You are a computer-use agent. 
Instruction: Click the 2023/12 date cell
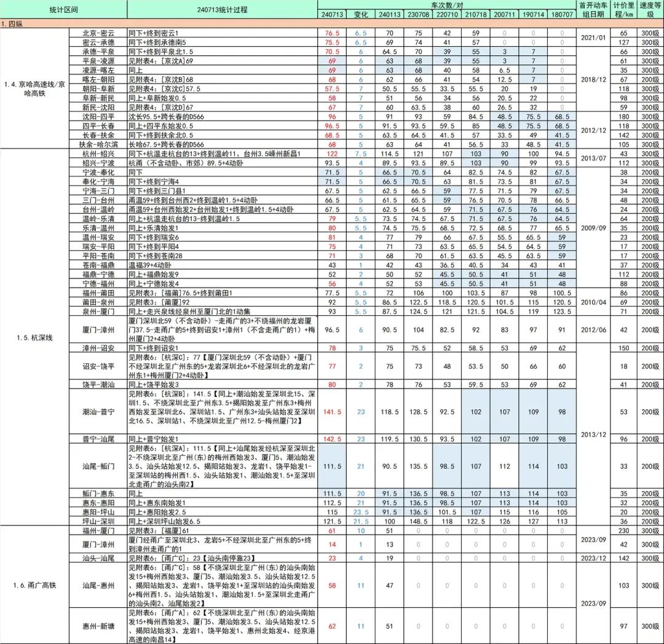(x=593, y=558)
